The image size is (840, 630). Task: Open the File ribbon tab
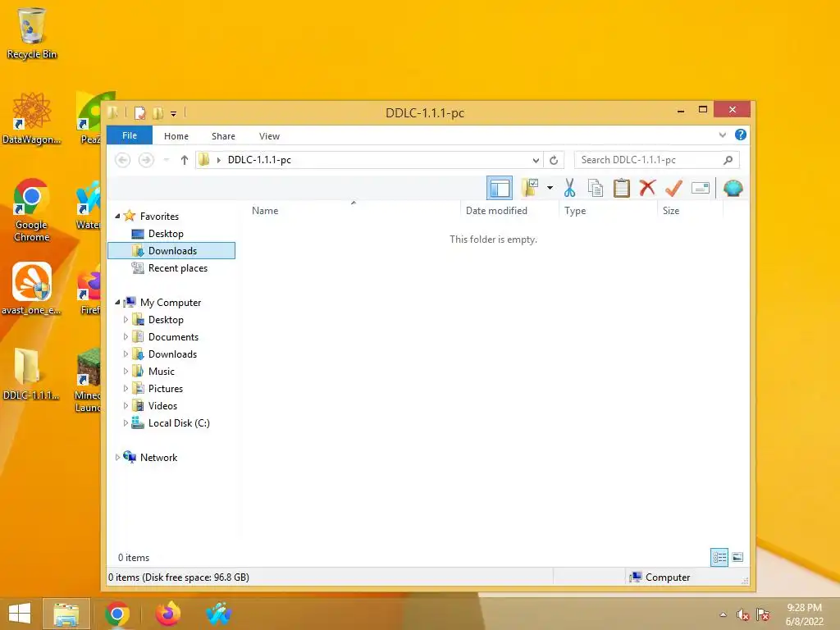click(130, 135)
